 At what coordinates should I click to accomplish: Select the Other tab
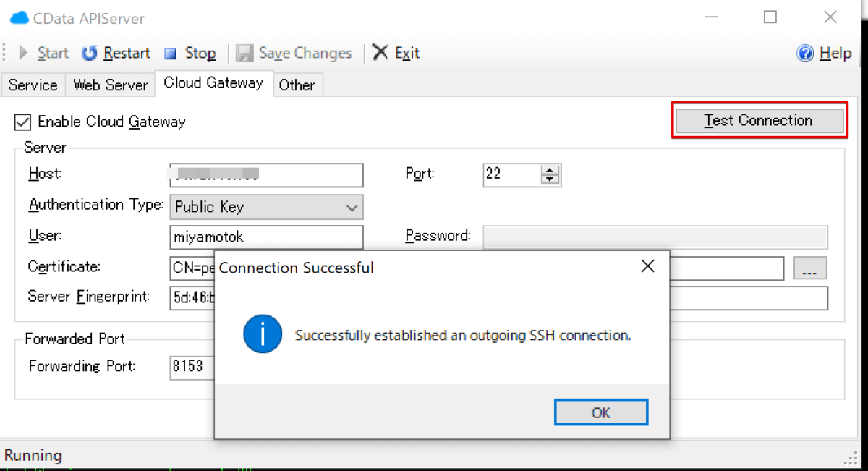point(297,85)
